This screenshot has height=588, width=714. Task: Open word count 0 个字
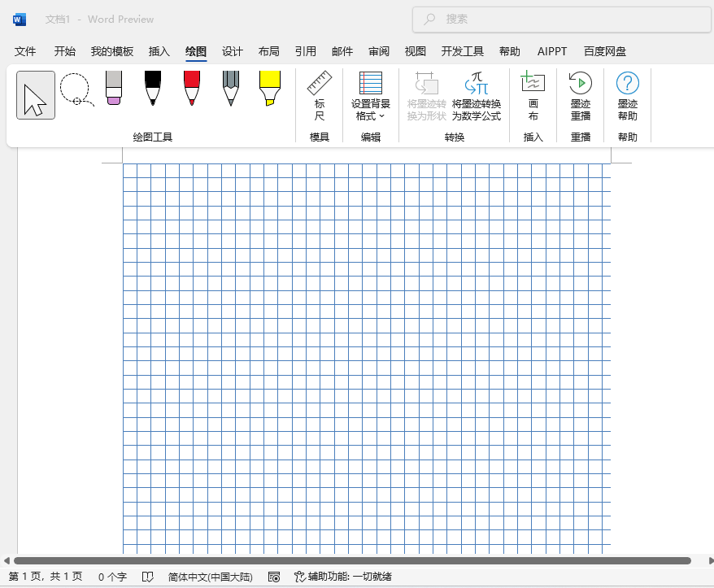[x=112, y=577]
